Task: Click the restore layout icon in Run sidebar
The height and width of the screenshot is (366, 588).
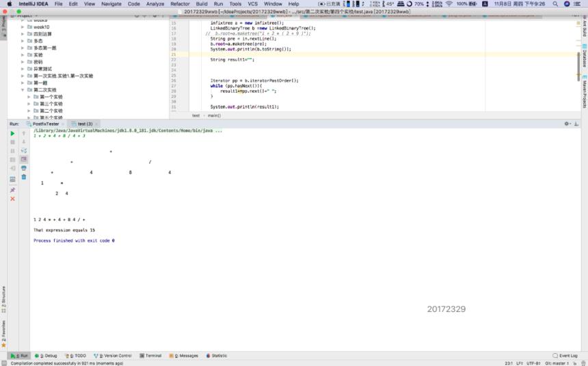Action: 12,180
